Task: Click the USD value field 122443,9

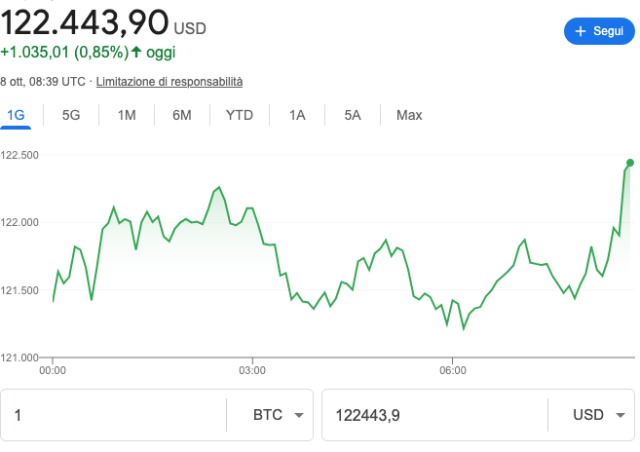Action: tap(434, 415)
